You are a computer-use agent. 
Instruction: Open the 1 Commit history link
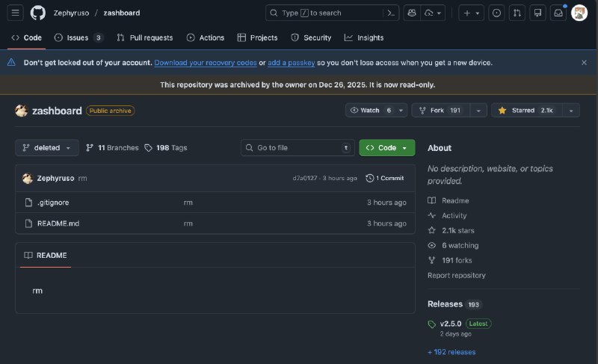[385, 178]
